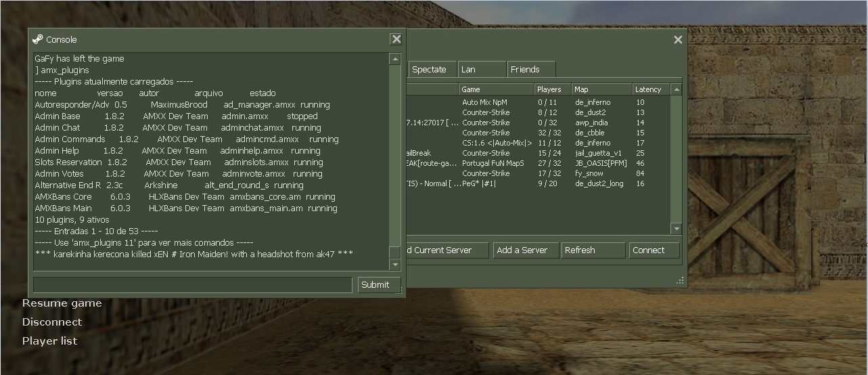Image resolution: width=868 pixels, height=375 pixels.
Task: Click the AMXBans Core plugin line
Action: click(185, 197)
